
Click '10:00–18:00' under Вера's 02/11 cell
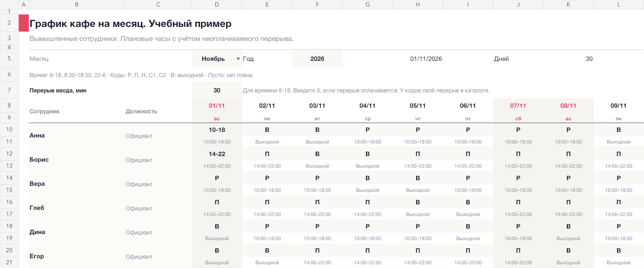[x=267, y=190]
